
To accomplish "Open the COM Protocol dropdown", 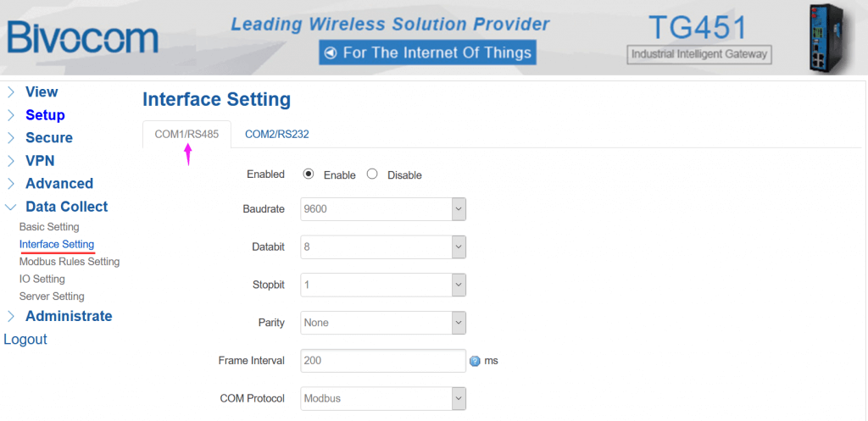I will coord(383,398).
